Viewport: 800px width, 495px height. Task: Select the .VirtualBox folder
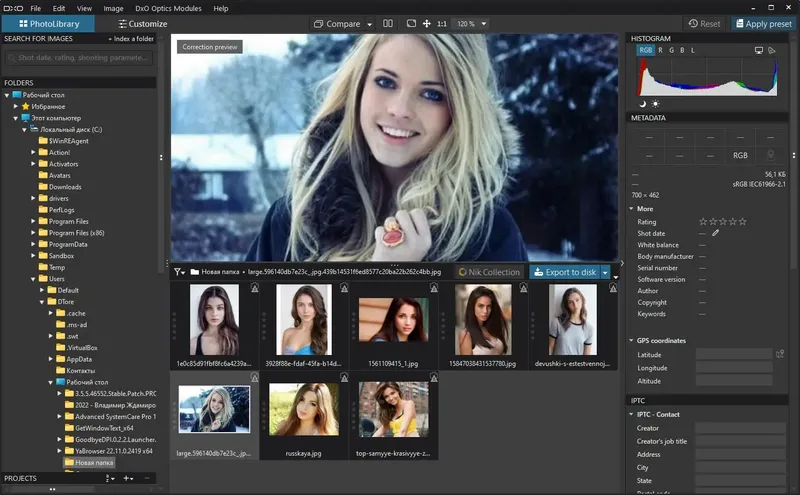82,348
